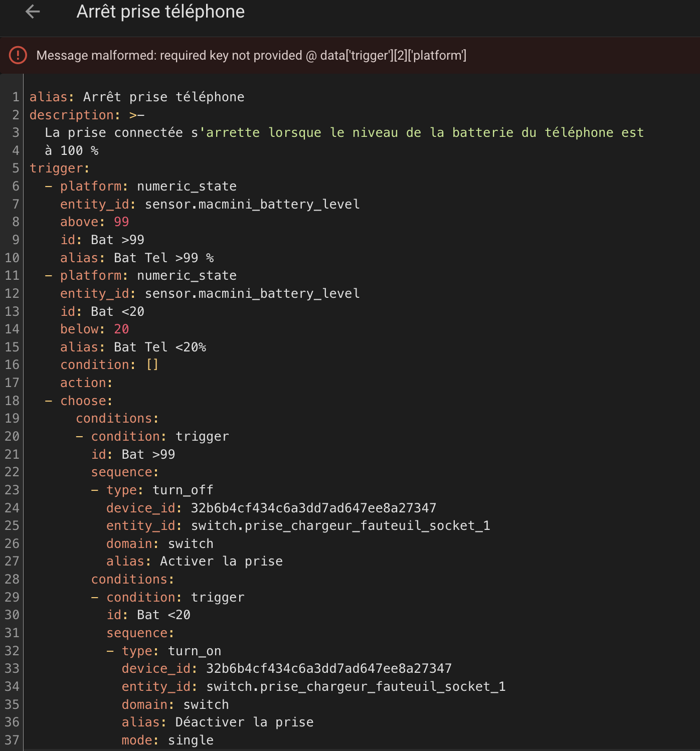Click the red error alert icon

tap(18, 55)
